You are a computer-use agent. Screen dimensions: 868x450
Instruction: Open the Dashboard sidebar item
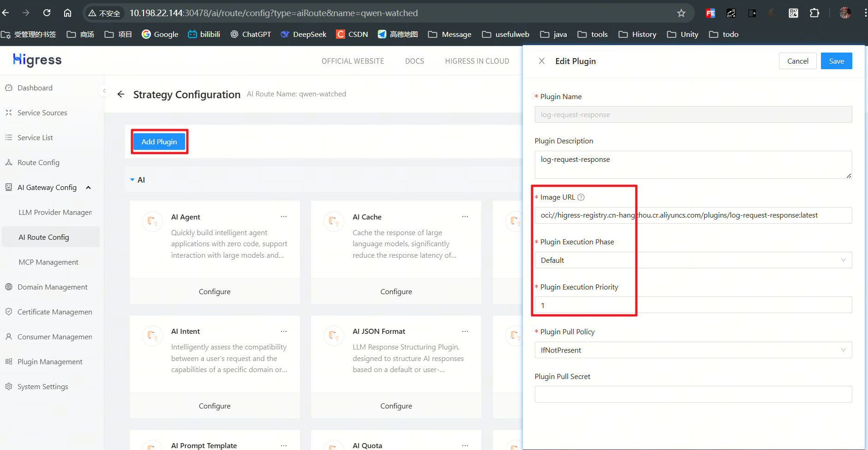35,88
